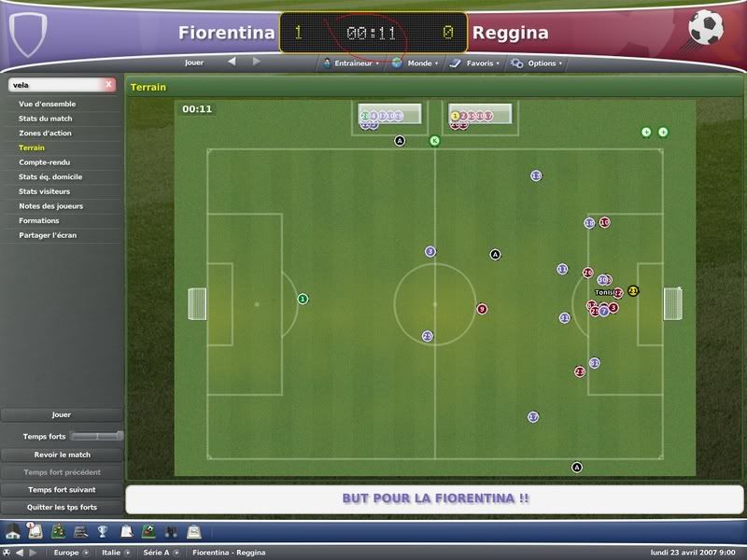Expand the Série A breadcrumb arrow

[x=176, y=553]
